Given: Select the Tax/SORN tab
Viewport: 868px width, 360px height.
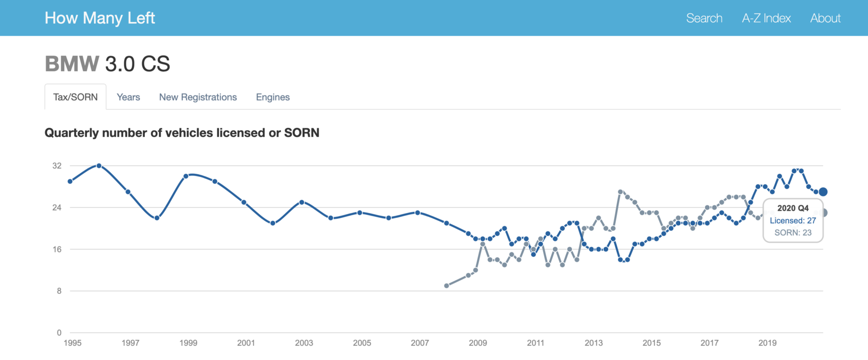Looking at the screenshot, I should click(x=75, y=97).
